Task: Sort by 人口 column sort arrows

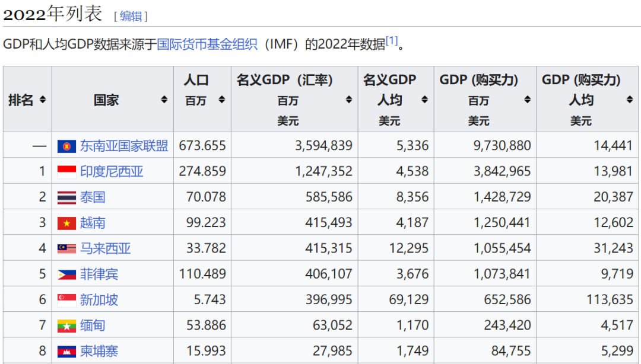Action: 221,100
